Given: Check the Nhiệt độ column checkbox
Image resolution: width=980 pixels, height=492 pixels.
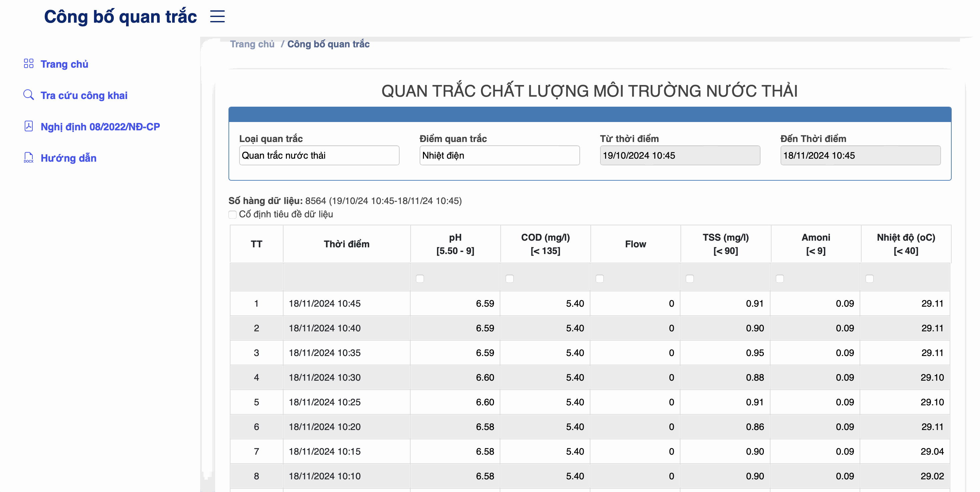Looking at the screenshot, I should pyautogui.click(x=869, y=278).
